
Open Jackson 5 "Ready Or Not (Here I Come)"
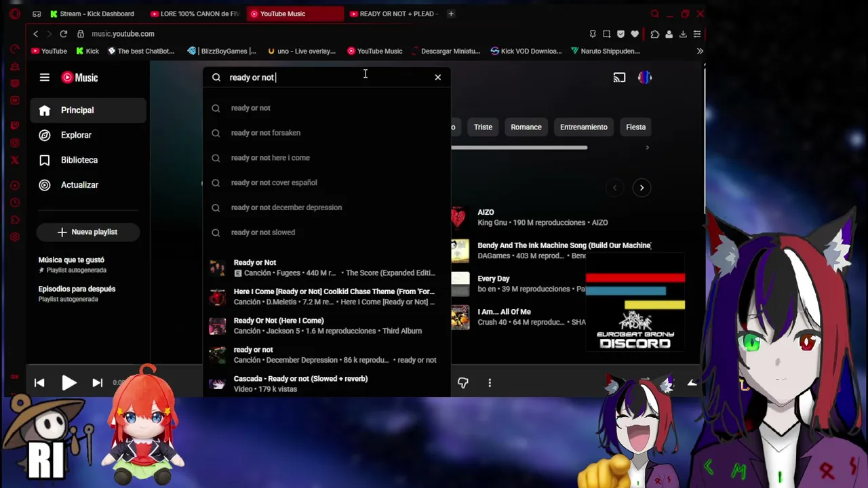(x=327, y=326)
